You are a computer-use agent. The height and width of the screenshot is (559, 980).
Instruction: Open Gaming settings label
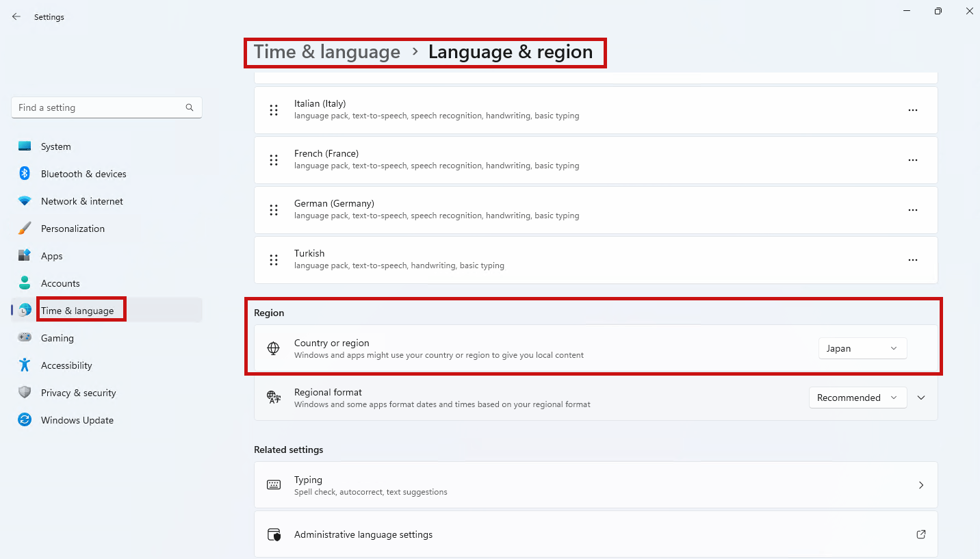click(x=57, y=338)
